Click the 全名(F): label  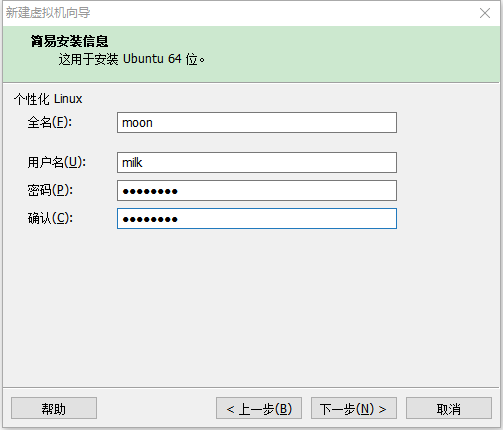(50, 122)
